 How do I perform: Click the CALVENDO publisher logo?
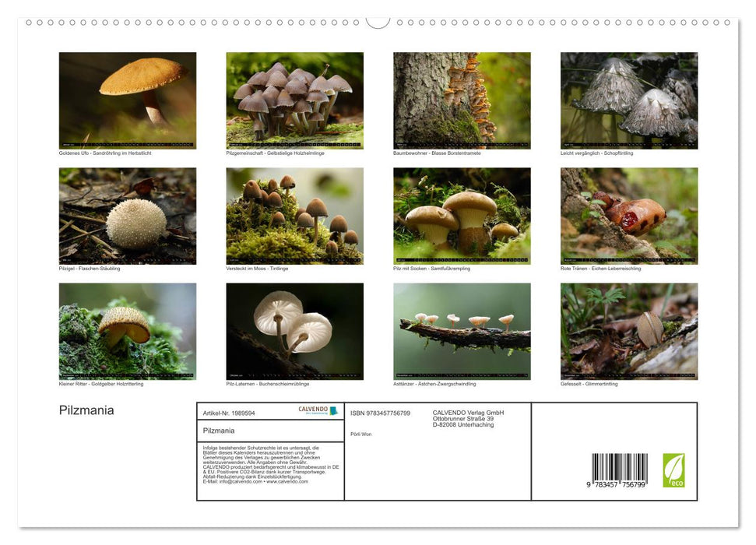[x=318, y=410]
